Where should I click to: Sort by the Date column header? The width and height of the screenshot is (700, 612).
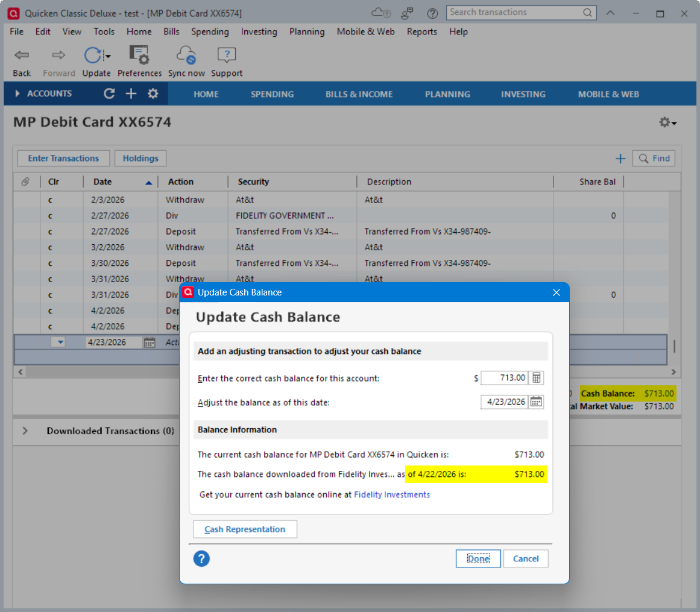102,181
